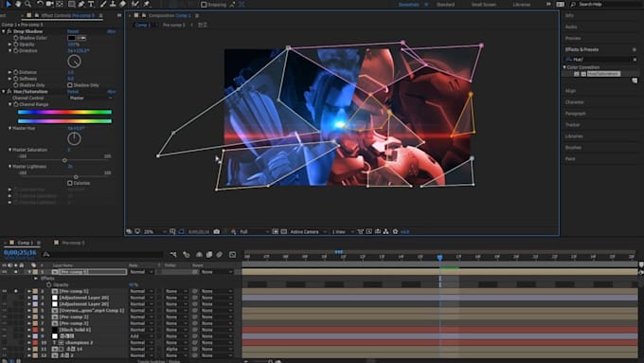644x363 pixels.
Task: Click the Master Lightness slider handle
Action: tap(76, 177)
